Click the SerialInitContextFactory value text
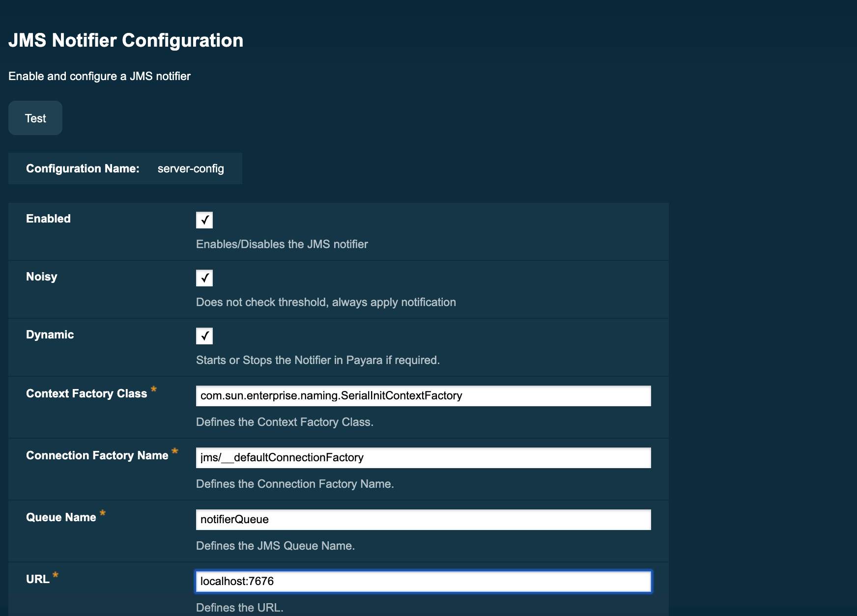This screenshot has width=857, height=616. (x=330, y=395)
